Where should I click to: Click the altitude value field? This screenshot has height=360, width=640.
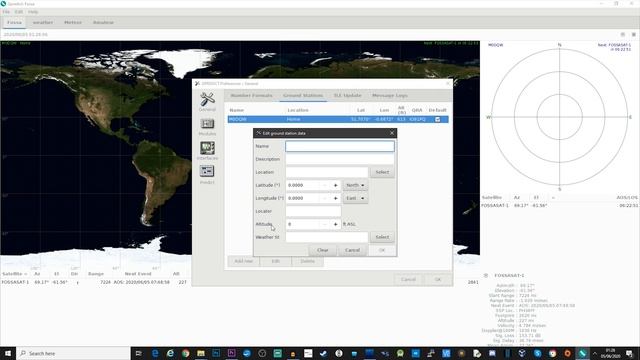(303, 224)
